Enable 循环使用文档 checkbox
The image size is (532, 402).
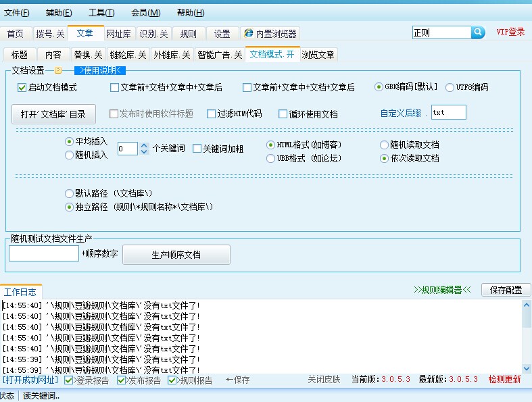283,114
